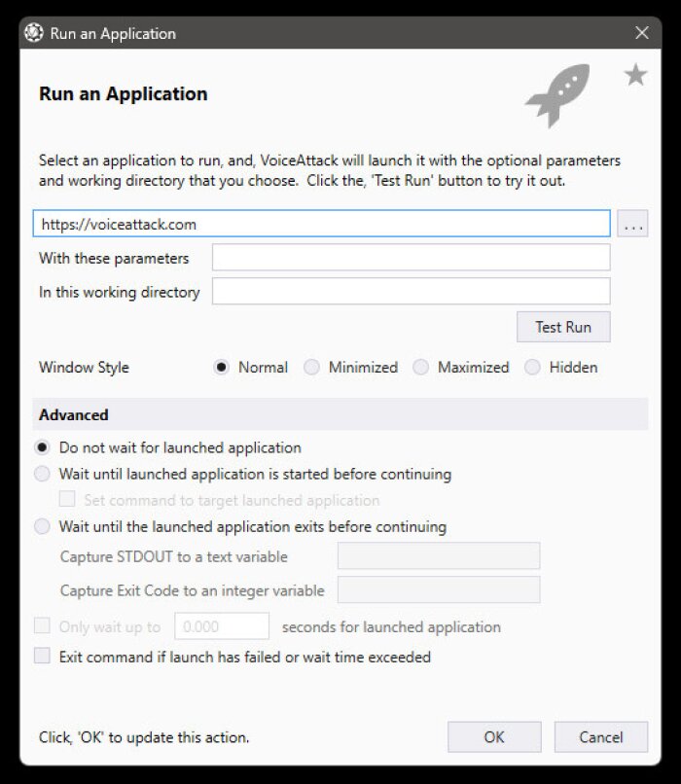681x784 pixels.
Task: Click the application path field with voiceattack.com
Action: [321, 224]
